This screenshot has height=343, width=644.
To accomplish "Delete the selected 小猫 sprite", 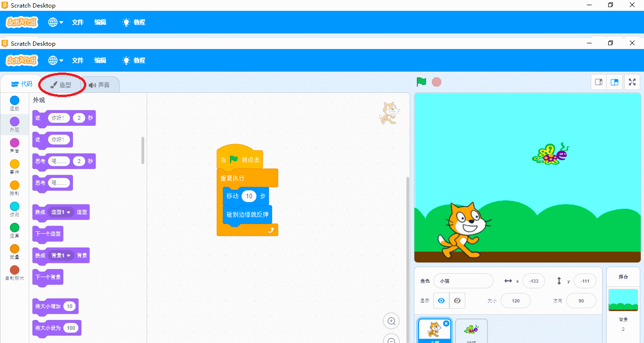I will [446, 324].
